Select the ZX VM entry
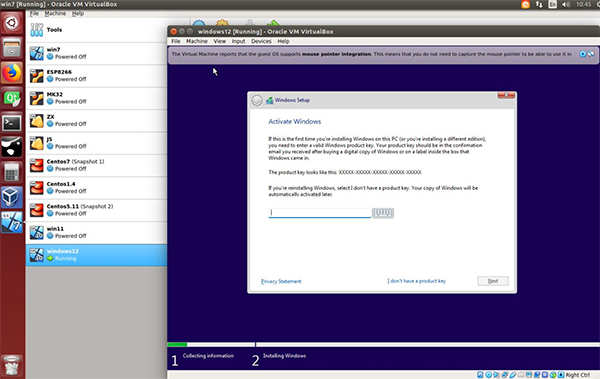This screenshot has width=600, height=379. (x=96, y=121)
